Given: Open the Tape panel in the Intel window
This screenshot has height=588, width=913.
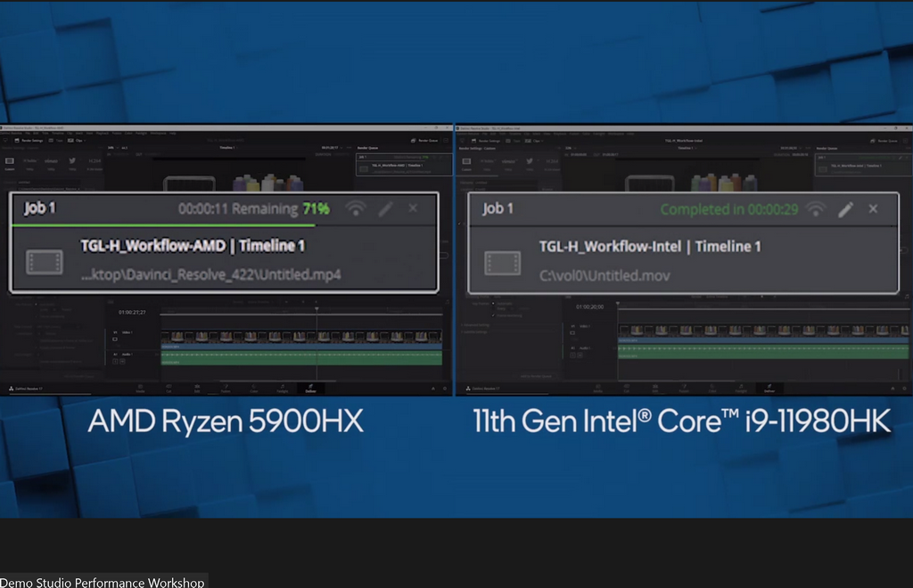Looking at the screenshot, I should 513,141.
